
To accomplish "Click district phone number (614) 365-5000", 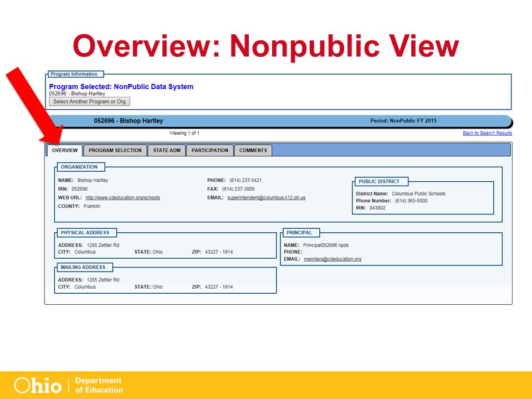I will [411, 201].
